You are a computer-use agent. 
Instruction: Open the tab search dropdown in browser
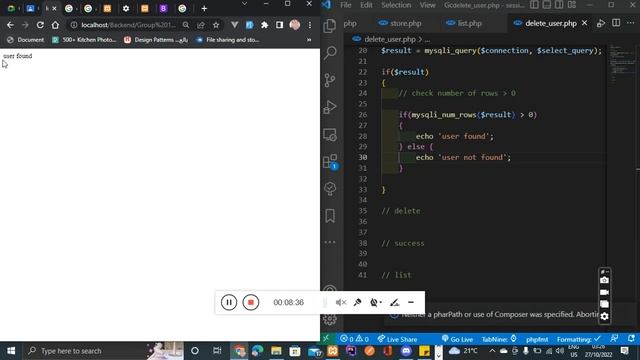coord(244,4)
